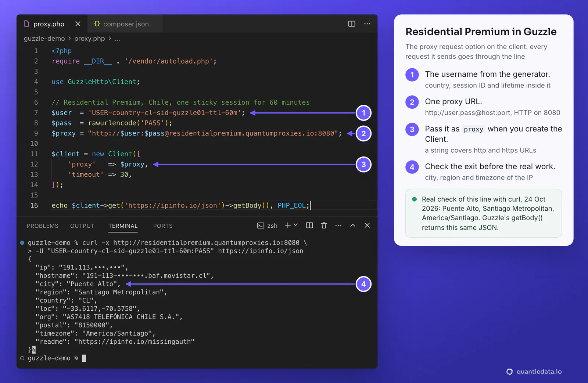
Task: Click the AS7418 TELEFÓNICA CHILE org line
Action: pos(109,317)
